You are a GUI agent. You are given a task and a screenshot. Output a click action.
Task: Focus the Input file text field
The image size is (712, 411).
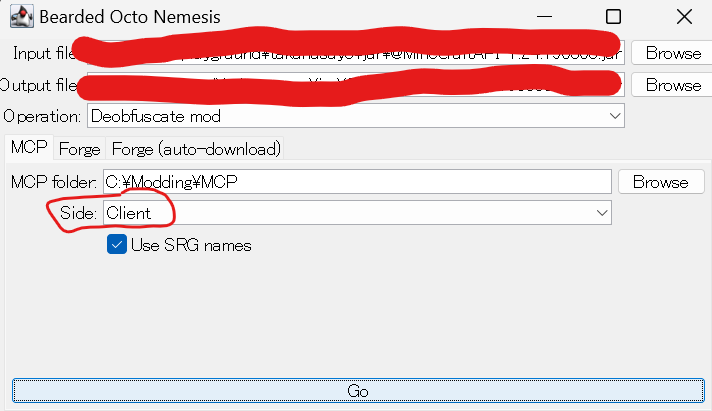tap(355, 53)
